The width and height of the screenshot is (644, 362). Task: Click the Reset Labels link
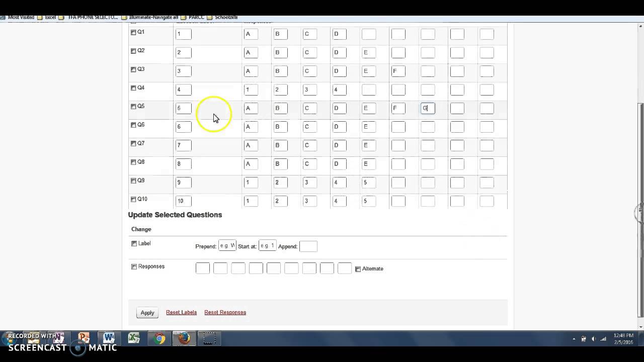[x=181, y=312]
